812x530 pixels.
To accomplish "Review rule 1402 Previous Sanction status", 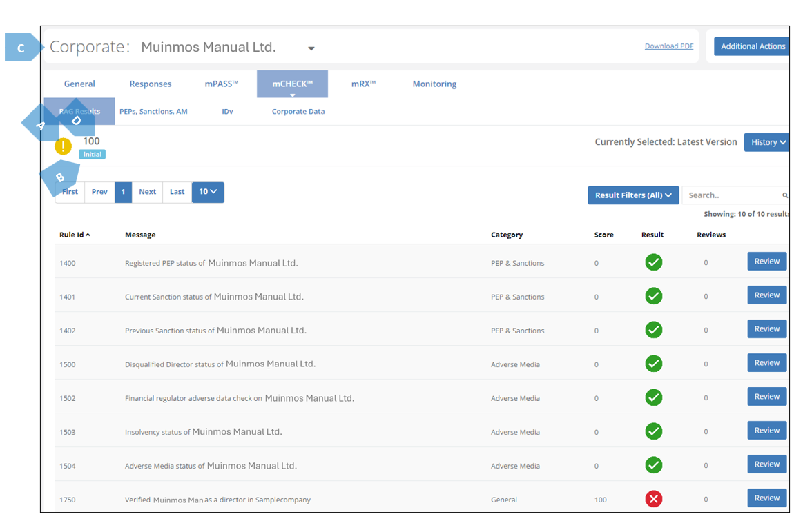I will [x=766, y=329].
